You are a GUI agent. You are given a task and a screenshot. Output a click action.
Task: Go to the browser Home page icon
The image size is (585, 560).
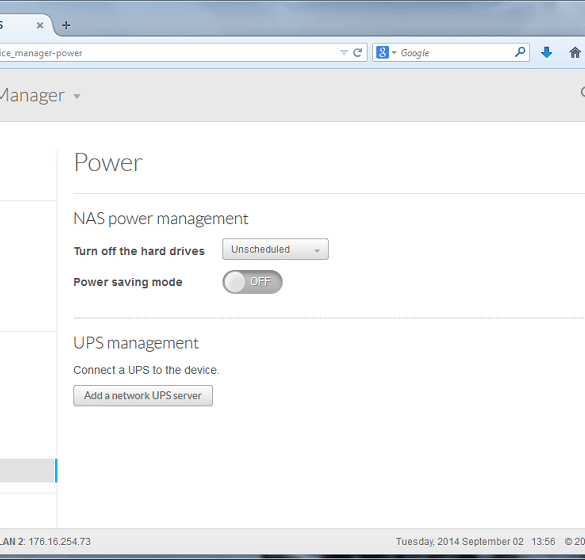point(575,53)
